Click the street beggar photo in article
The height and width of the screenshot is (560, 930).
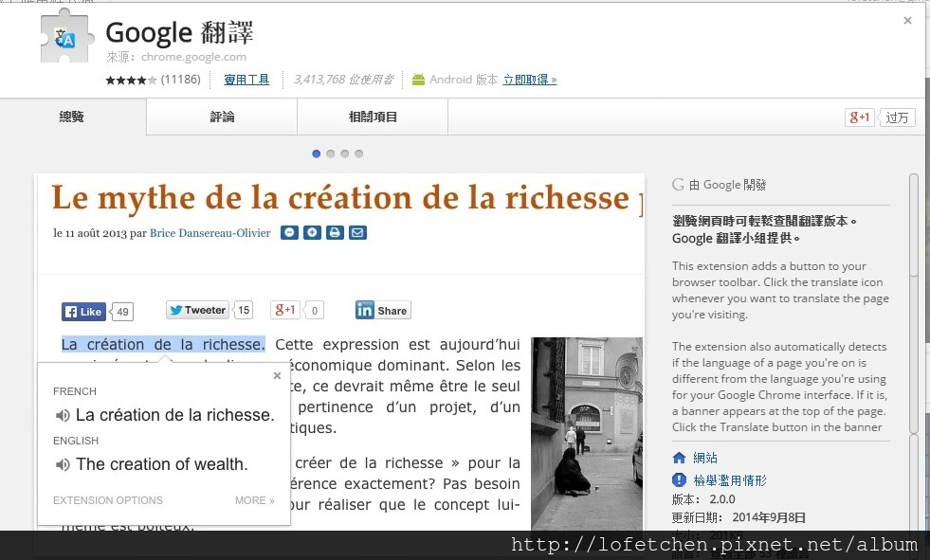coord(587,434)
